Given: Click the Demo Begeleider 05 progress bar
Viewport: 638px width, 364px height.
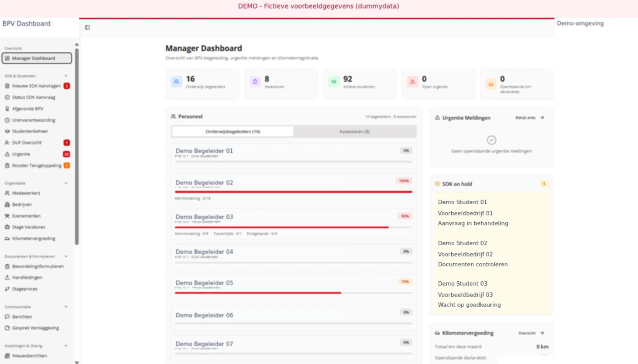Looking at the screenshot, I should [293, 293].
